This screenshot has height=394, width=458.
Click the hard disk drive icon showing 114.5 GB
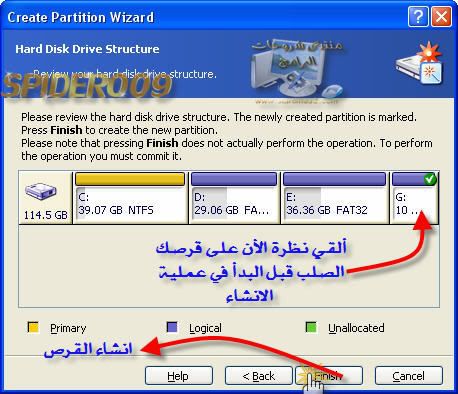coord(41,192)
